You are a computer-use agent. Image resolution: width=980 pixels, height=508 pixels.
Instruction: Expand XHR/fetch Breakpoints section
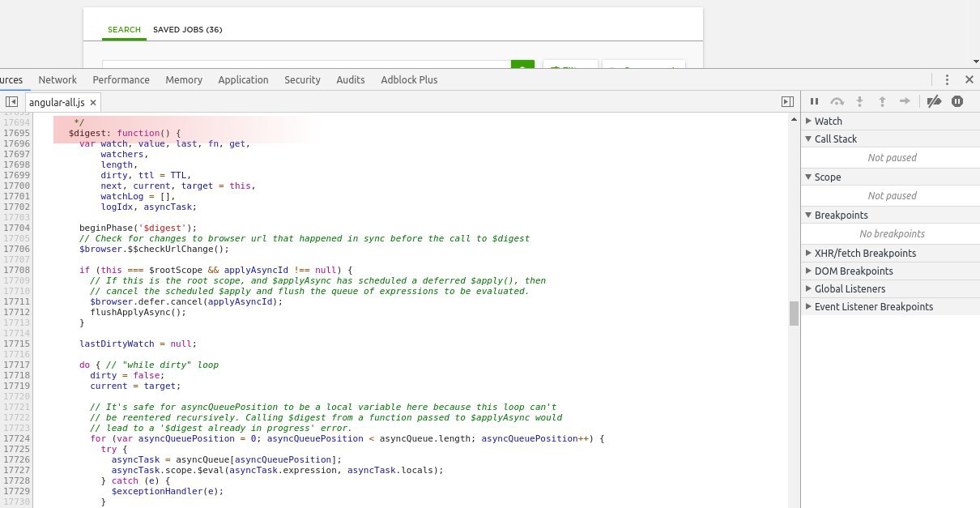(x=890, y=253)
